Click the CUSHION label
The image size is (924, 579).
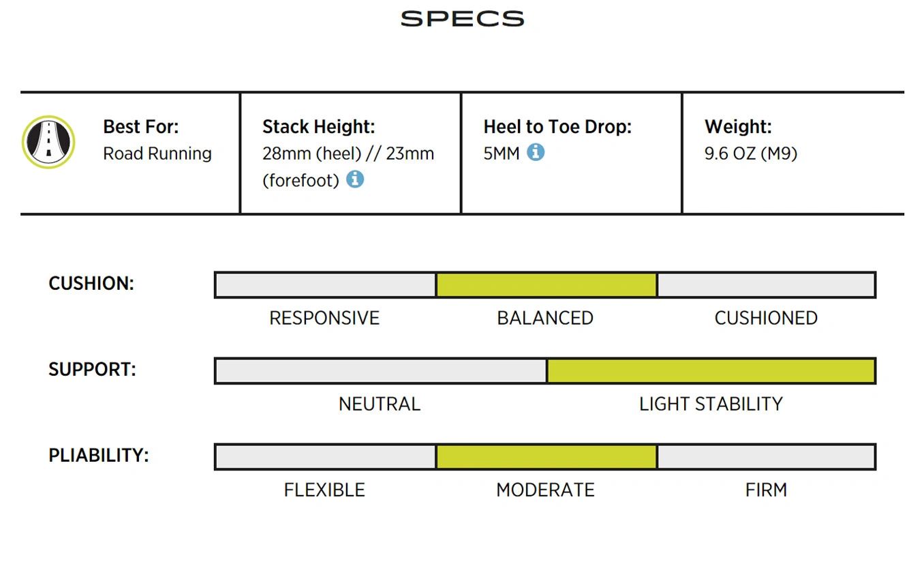91,284
